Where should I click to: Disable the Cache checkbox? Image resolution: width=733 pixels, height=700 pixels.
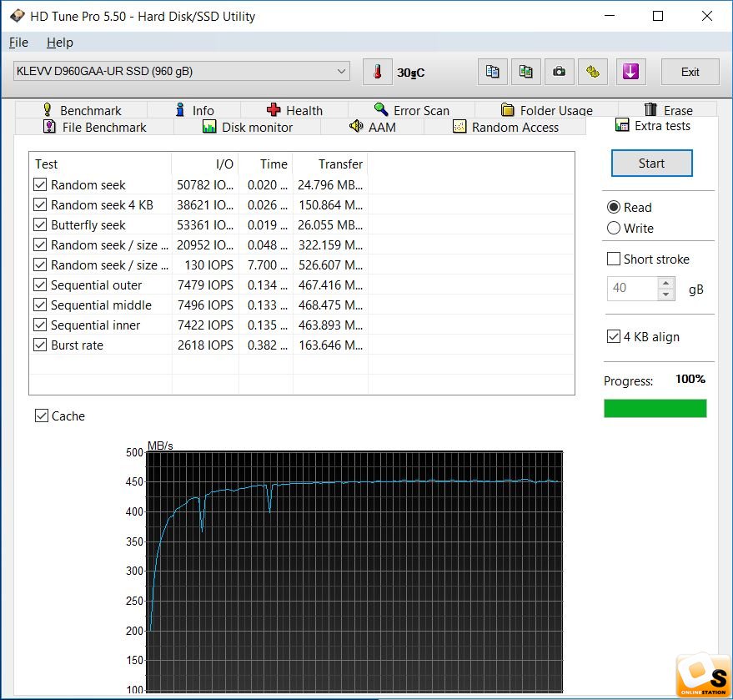click(42, 415)
